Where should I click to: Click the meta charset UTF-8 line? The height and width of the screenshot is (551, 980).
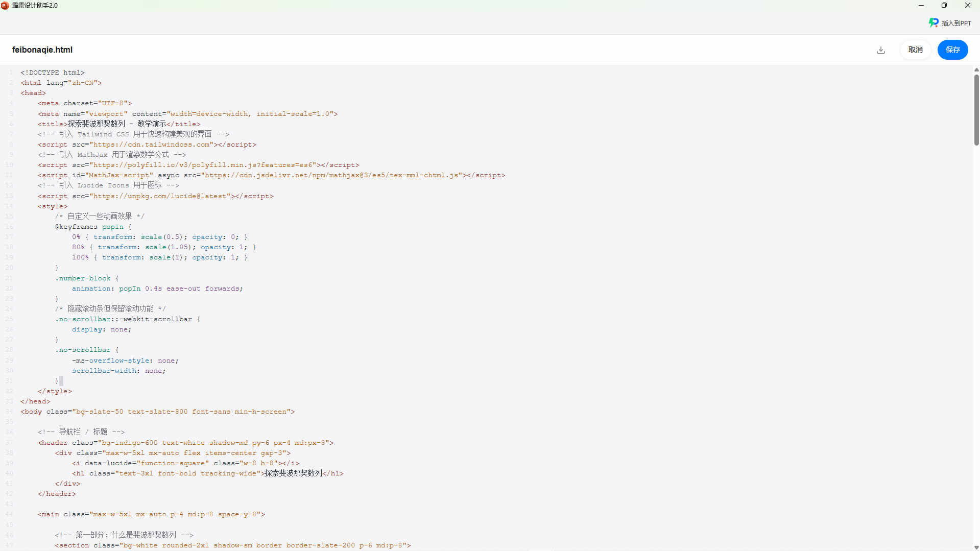(85, 103)
